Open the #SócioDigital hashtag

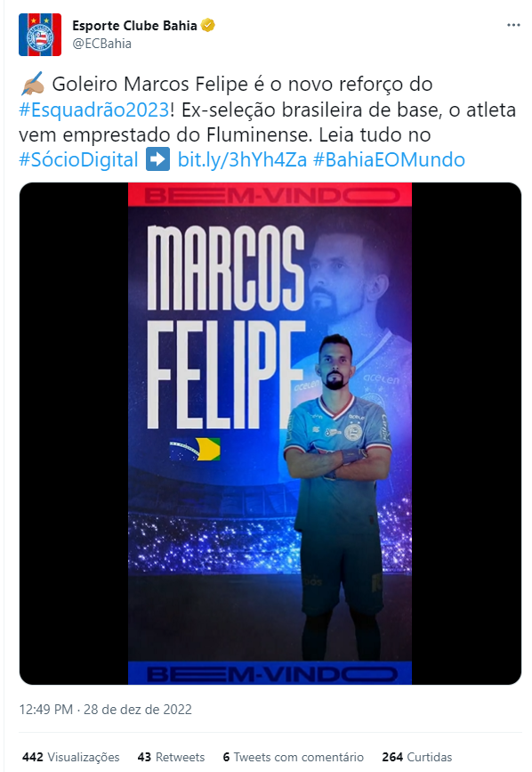(78, 160)
